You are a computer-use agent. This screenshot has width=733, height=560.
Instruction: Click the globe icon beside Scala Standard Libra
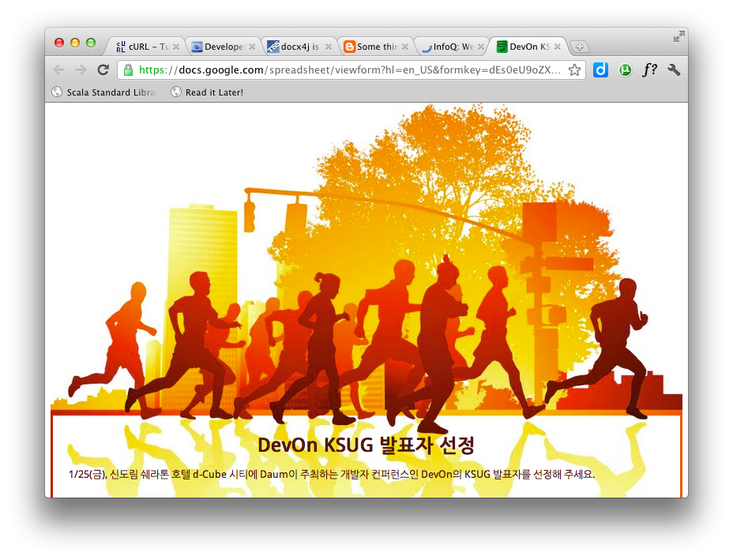57,92
